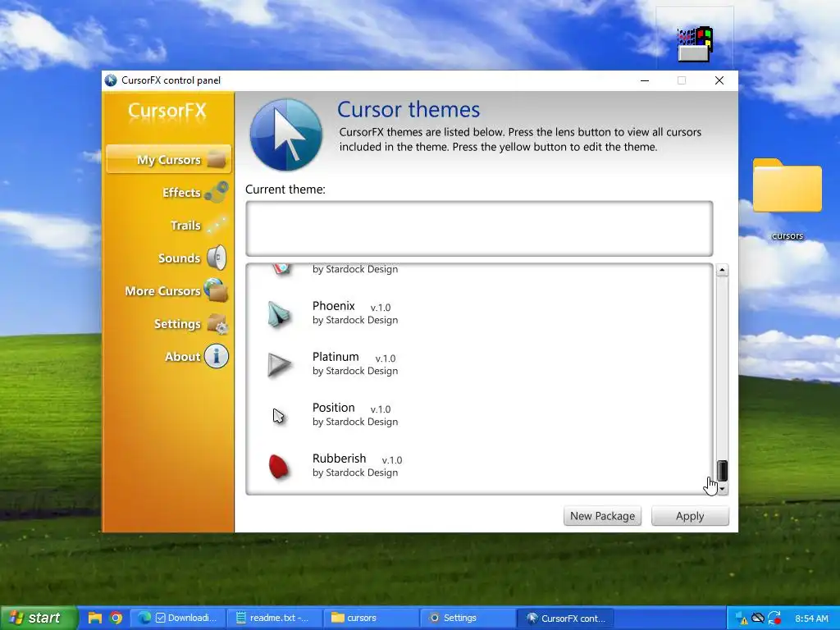The width and height of the screenshot is (840, 630).
Task: Click the Sounds speaker icon
Action: pos(217,258)
